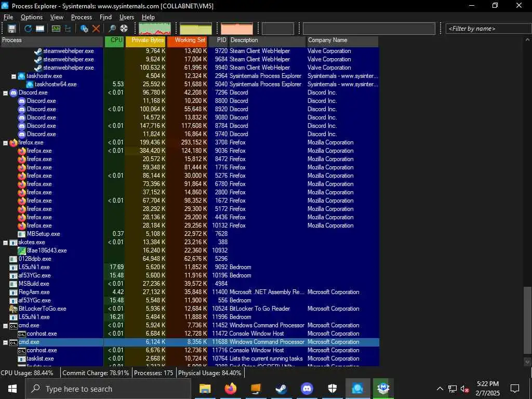Click the MBSetup.exe process icon

(x=22, y=234)
